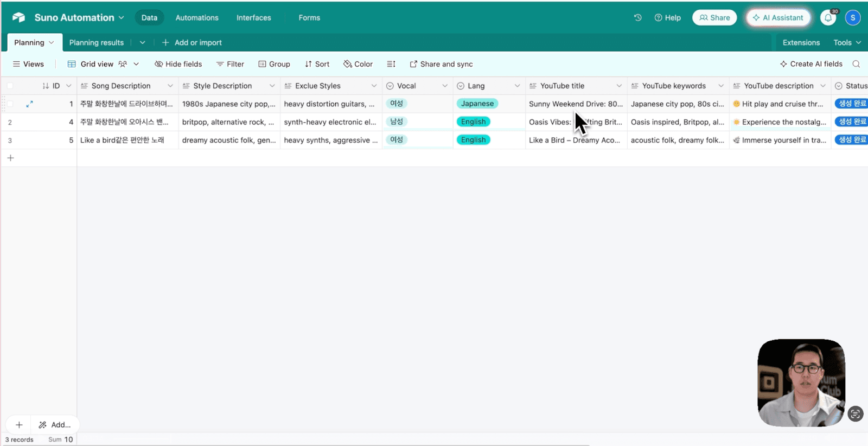
Task: Click webcam video thumbnail
Action: [x=801, y=383]
